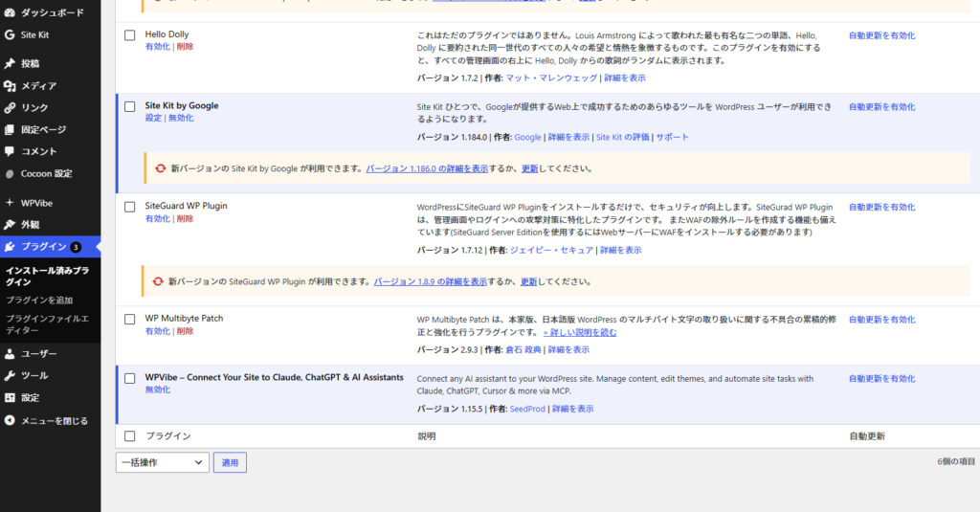Enable auto-updates for Site Kit by Google
The image size is (980, 512).
(881, 107)
